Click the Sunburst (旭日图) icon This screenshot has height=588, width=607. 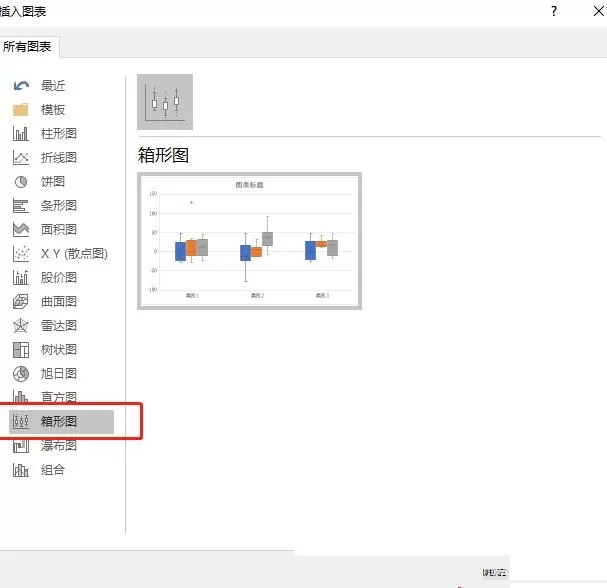[x=21, y=374]
